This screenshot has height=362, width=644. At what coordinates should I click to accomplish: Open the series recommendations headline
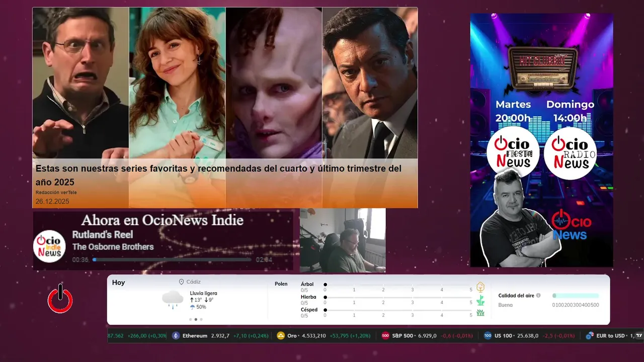tap(218, 175)
